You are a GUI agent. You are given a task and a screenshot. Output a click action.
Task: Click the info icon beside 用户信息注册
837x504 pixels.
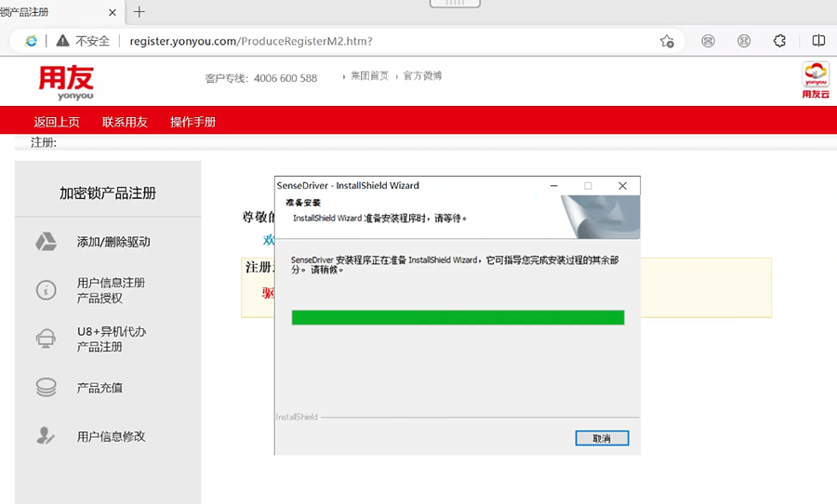46,290
